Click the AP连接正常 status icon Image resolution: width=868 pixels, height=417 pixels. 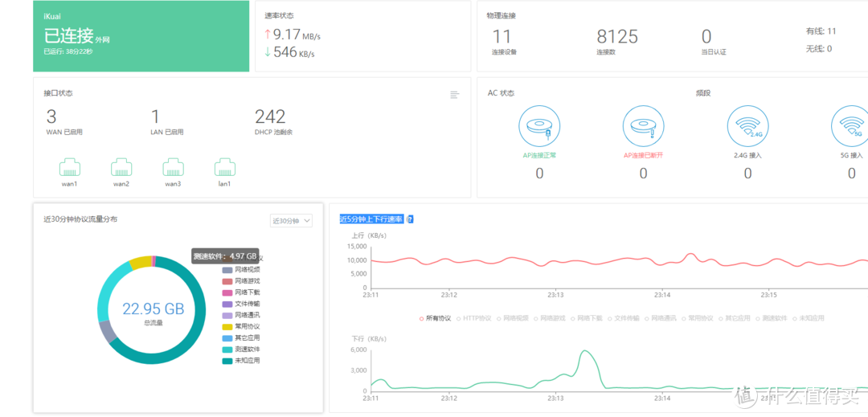tap(539, 127)
